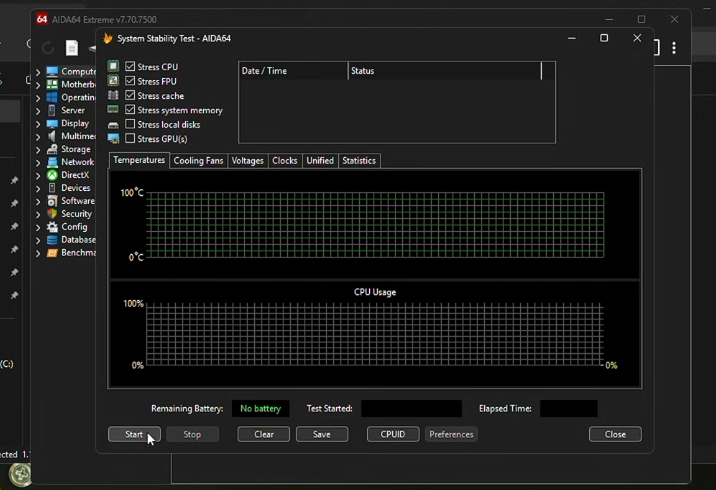Click the Date / Time column header
The image size is (716, 490).
click(293, 71)
